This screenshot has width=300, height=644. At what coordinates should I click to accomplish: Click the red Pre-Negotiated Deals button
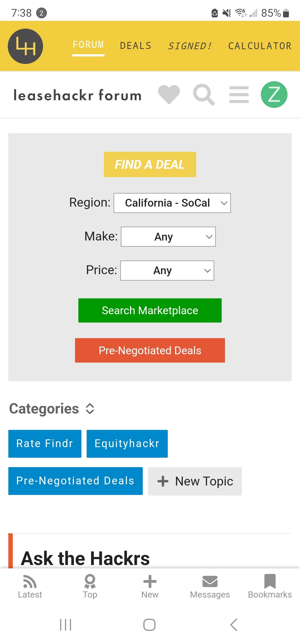[x=150, y=350]
